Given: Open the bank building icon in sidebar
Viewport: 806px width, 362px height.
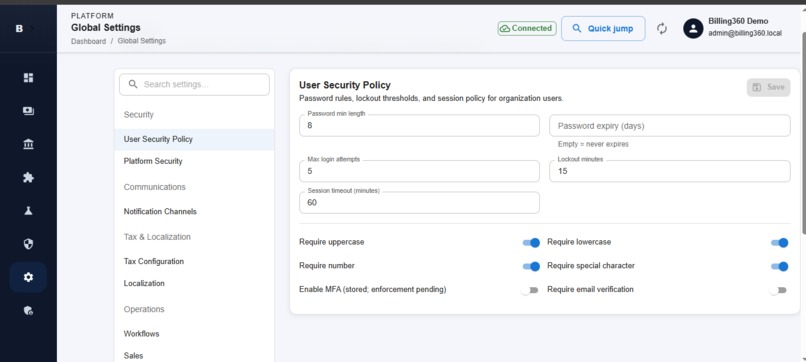Looking at the screenshot, I should 28,144.
